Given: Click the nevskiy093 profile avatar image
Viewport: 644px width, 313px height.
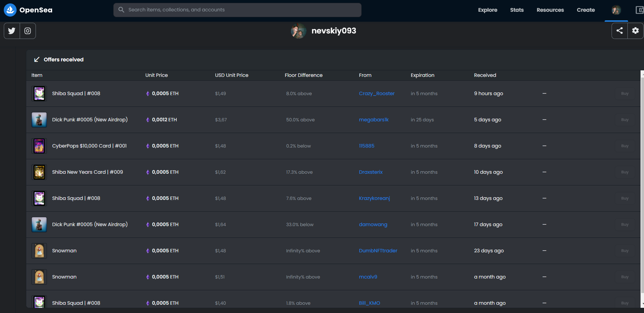Looking at the screenshot, I should (299, 31).
